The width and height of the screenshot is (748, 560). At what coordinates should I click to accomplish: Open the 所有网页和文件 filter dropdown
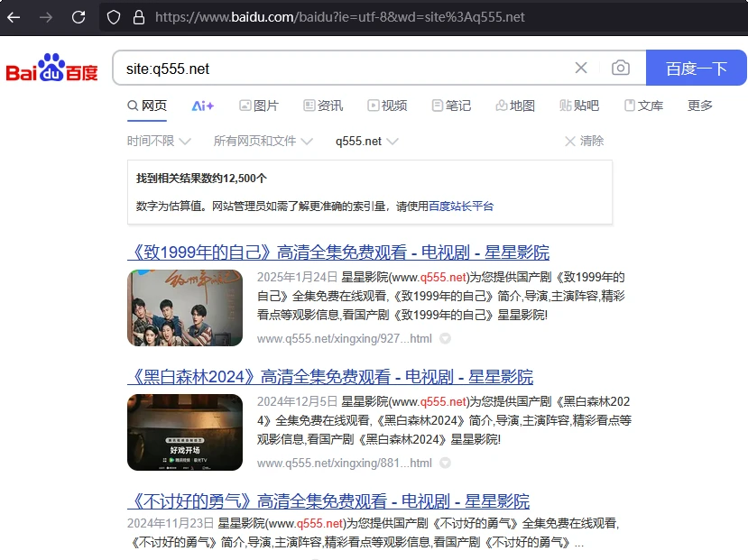[x=263, y=142]
